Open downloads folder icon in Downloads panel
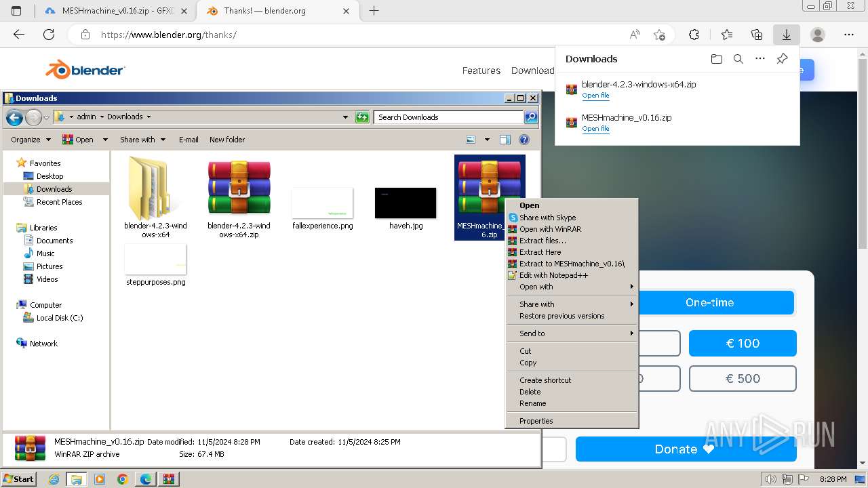This screenshot has width=868, height=488. pos(717,59)
